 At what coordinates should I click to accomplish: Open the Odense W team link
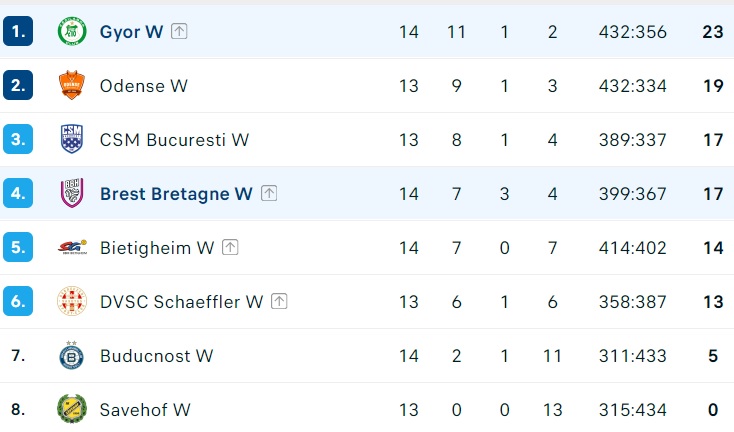pos(144,86)
